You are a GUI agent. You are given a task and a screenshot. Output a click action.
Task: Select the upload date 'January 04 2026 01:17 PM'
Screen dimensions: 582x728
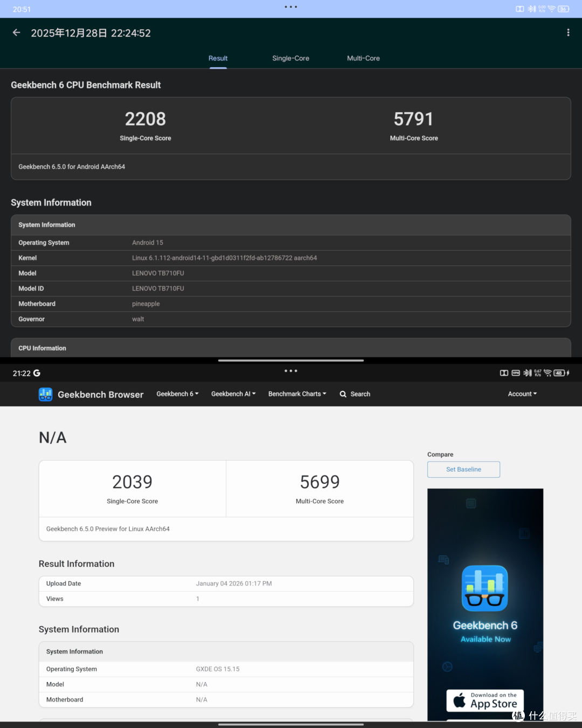(x=234, y=583)
